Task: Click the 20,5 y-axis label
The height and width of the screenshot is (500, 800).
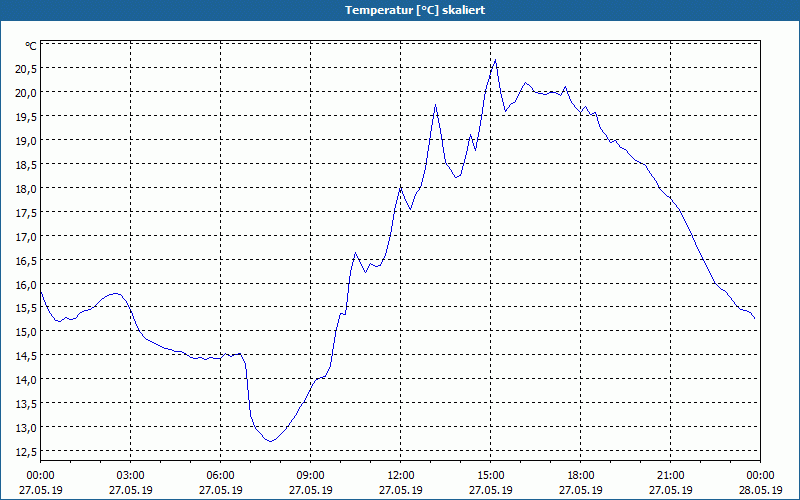Action: (x=26, y=70)
